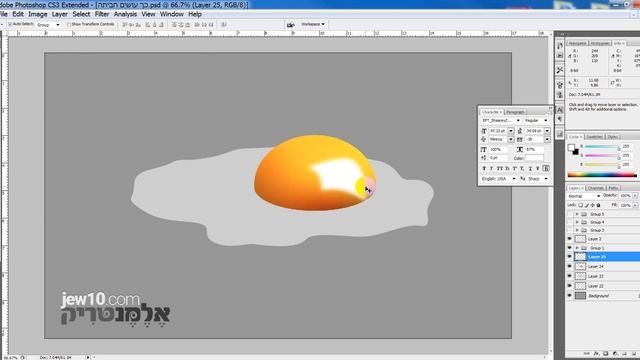Hide Group 1 via eye icon

pyautogui.click(x=570, y=248)
